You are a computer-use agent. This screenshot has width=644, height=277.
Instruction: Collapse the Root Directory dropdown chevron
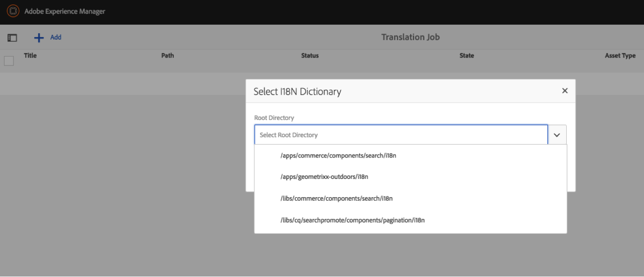tap(557, 135)
